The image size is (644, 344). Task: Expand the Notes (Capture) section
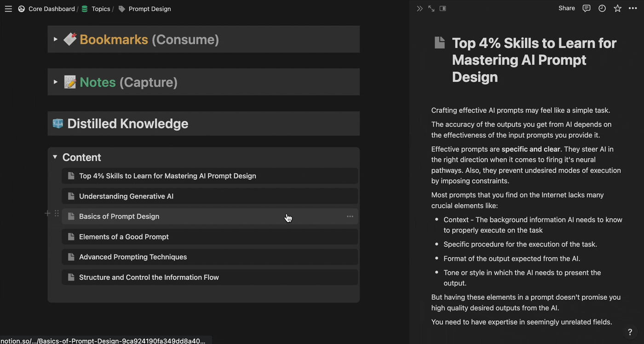click(55, 82)
